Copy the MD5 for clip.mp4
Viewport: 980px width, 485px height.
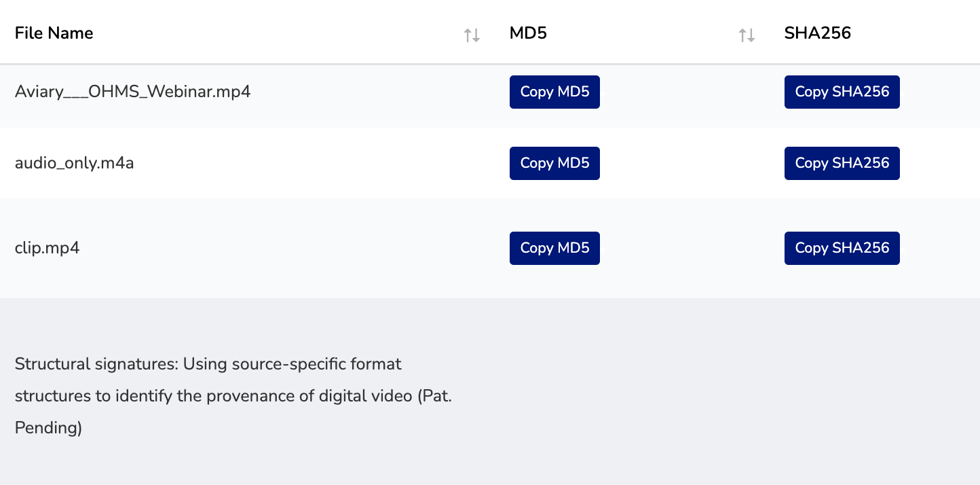554,248
